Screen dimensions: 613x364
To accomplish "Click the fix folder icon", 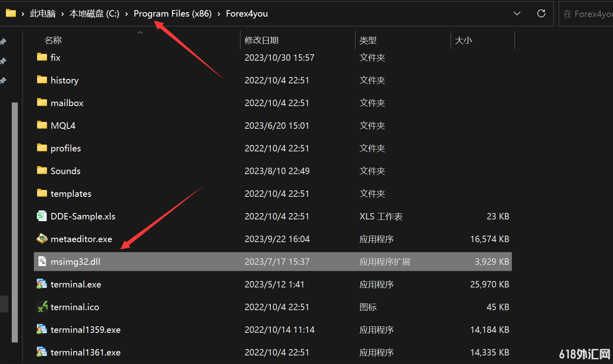I will (x=42, y=57).
